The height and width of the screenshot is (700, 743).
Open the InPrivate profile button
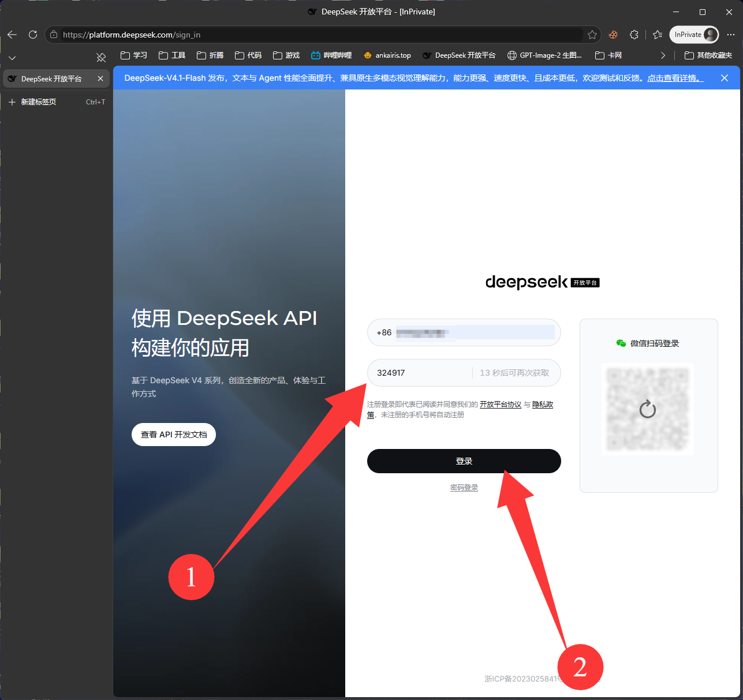point(694,35)
